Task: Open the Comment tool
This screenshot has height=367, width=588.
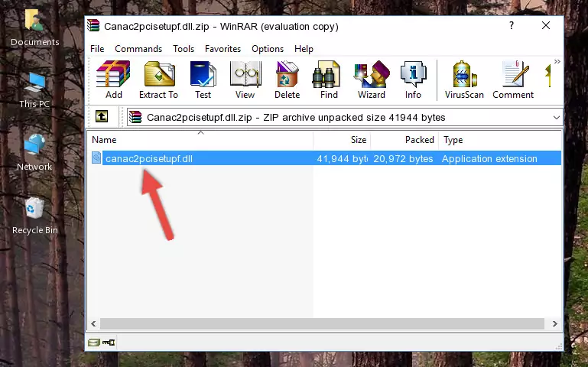Action: [513, 80]
